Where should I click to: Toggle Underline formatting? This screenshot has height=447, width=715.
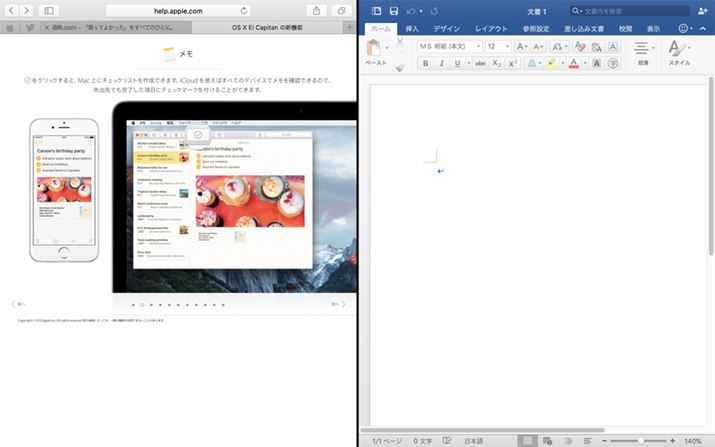click(457, 63)
